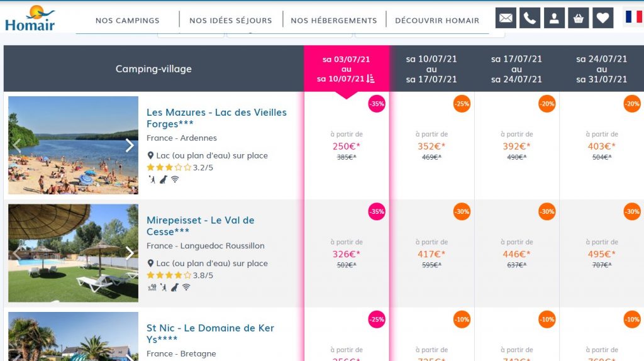Open the favorites heart icon
The image size is (644, 361).
602,18
